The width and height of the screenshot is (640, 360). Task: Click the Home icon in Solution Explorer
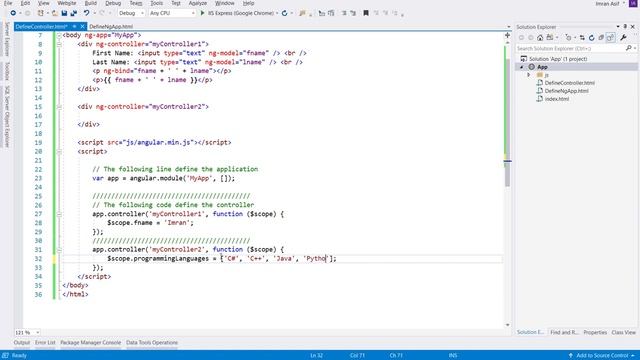540,38
